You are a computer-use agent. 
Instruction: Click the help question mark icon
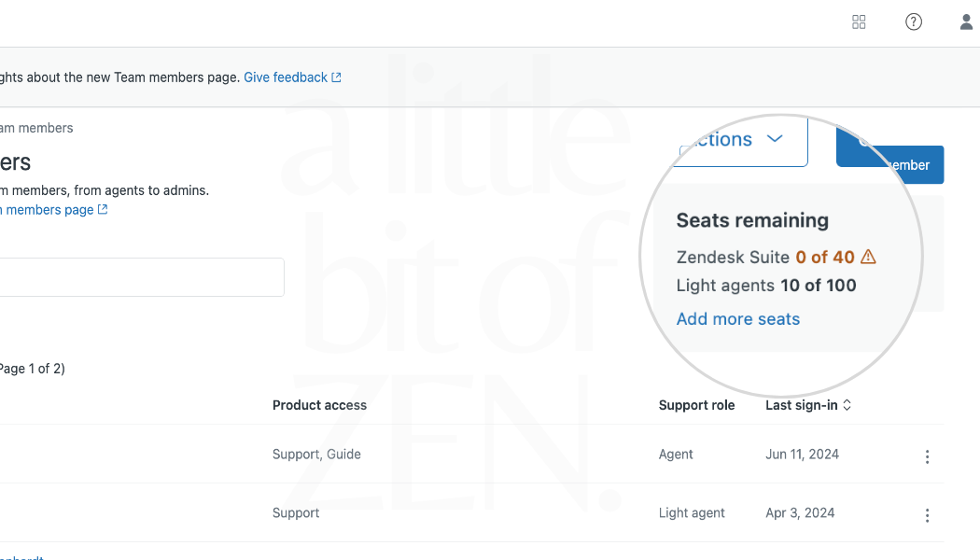(914, 22)
